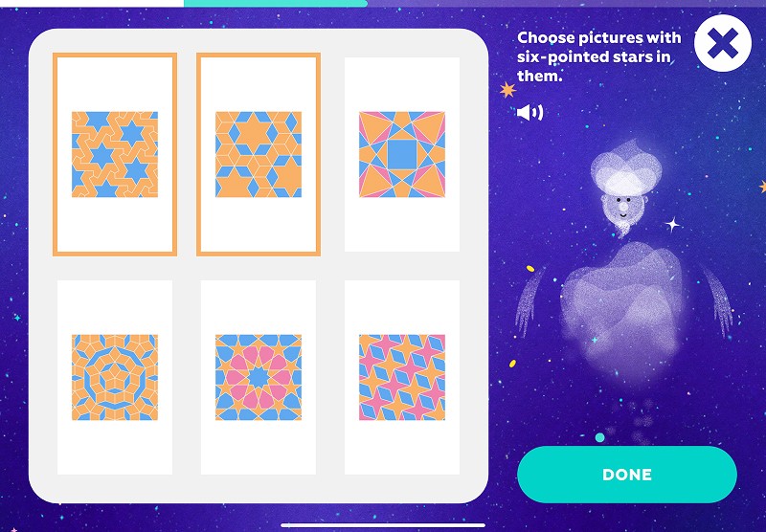The image size is (766, 532).
Task: Click the teal progress bar at top
Action: (x=276, y=3)
